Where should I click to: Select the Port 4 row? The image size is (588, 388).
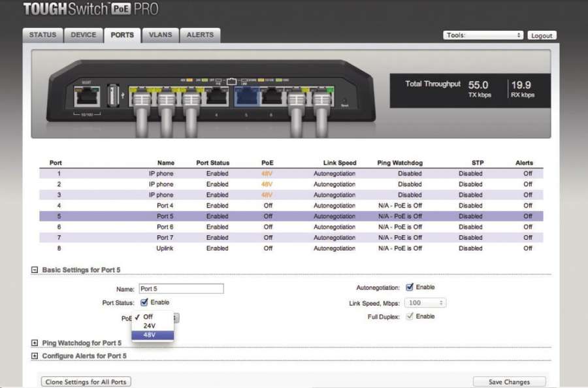[291, 206]
